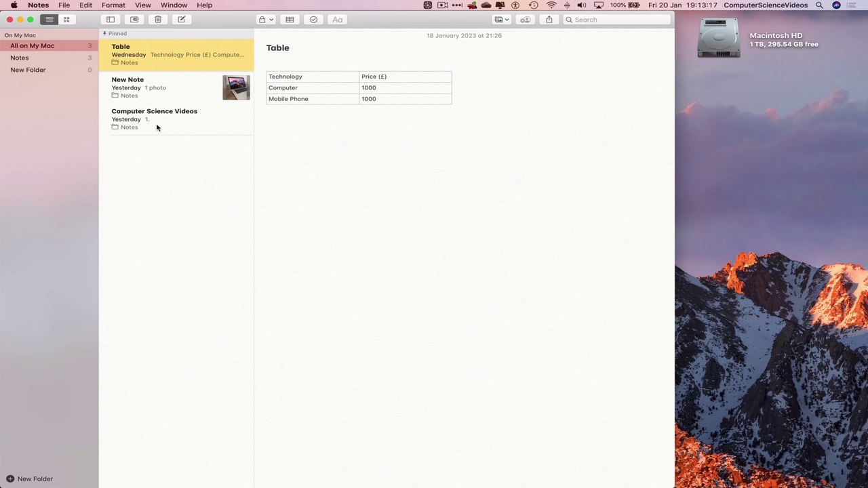This screenshot has width=868, height=488.
Task: Click the Search field in Notes
Action: (616, 20)
